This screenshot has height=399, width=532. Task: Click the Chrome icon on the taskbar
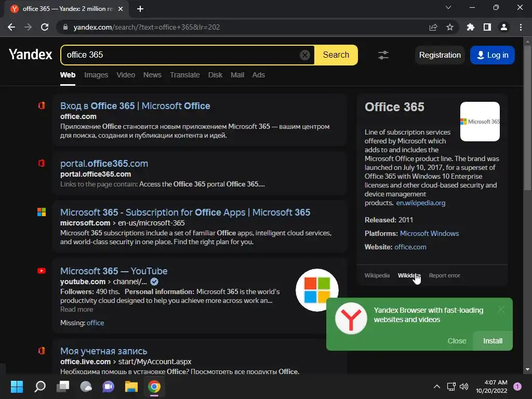click(154, 387)
